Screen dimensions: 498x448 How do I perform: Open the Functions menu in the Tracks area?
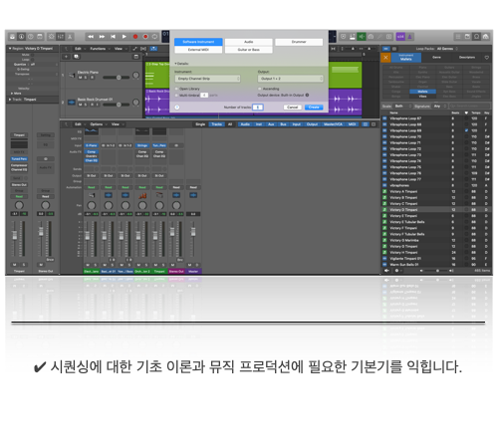pyautogui.click(x=100, y=49)
